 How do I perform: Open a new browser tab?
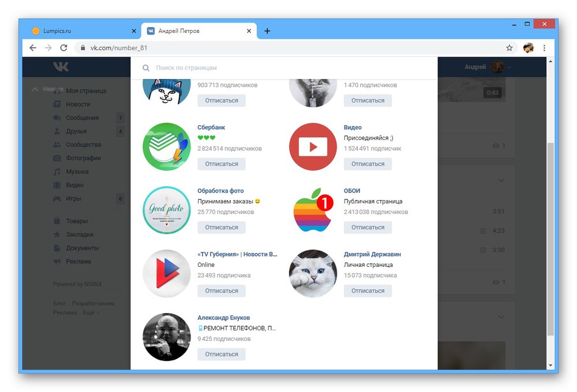tap(267, 31)
